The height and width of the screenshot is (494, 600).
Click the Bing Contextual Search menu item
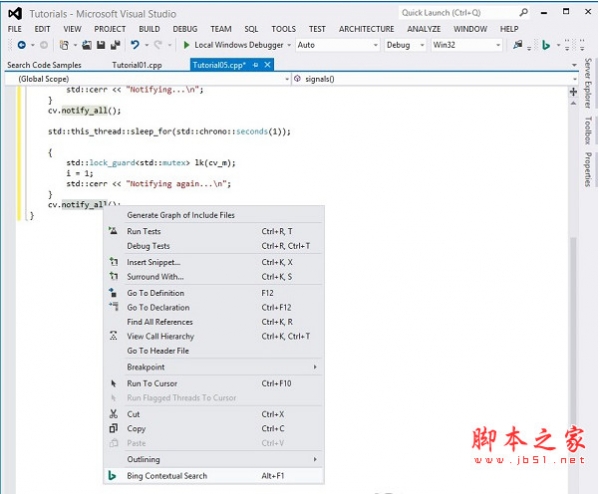coord(214,476)
